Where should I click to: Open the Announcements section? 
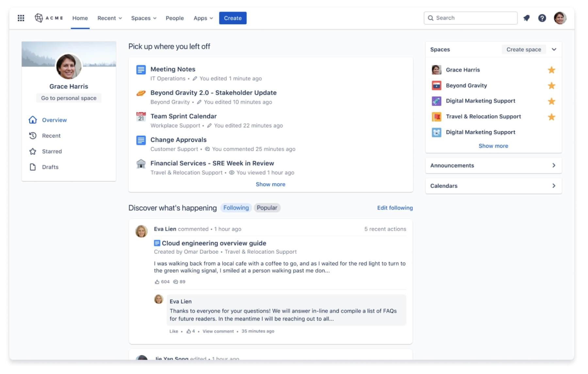pos(493,165)
